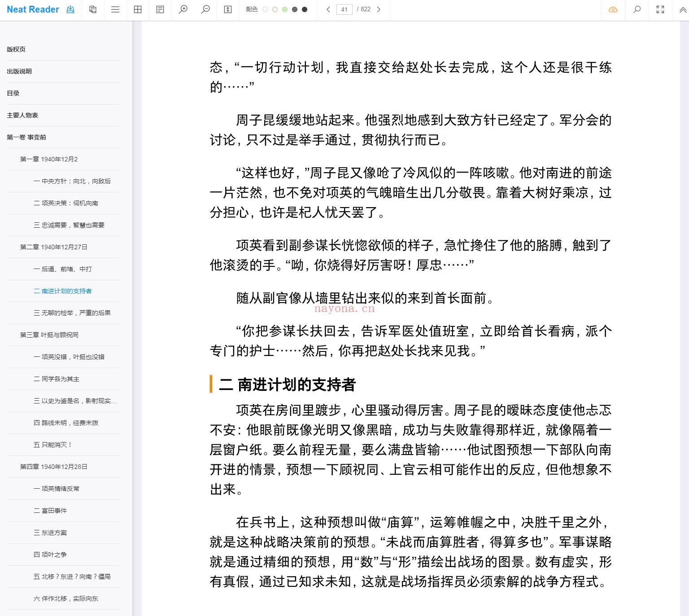This screenshot has height=616, width=689.
Task: Click the paragraph starting 周子昆缓缓地站起来
Action: tap(410, 130)
